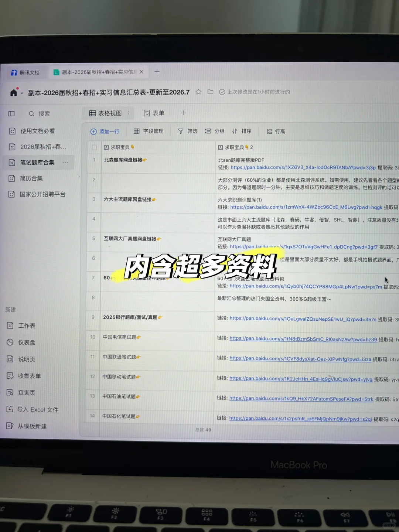Select the 2025银行题库/面试/真题 cell
This screenshot has width=399, height=532.
pyautogui.click(x=157, y=321)
